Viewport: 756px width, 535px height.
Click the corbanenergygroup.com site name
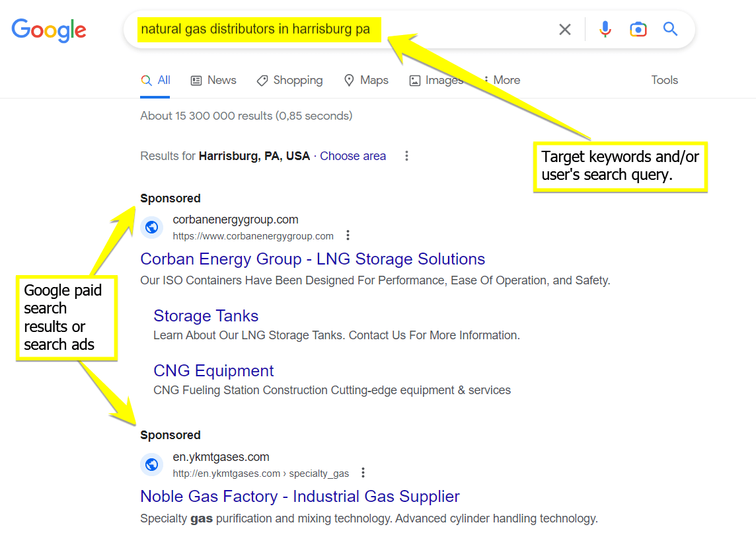coord(235,220)
